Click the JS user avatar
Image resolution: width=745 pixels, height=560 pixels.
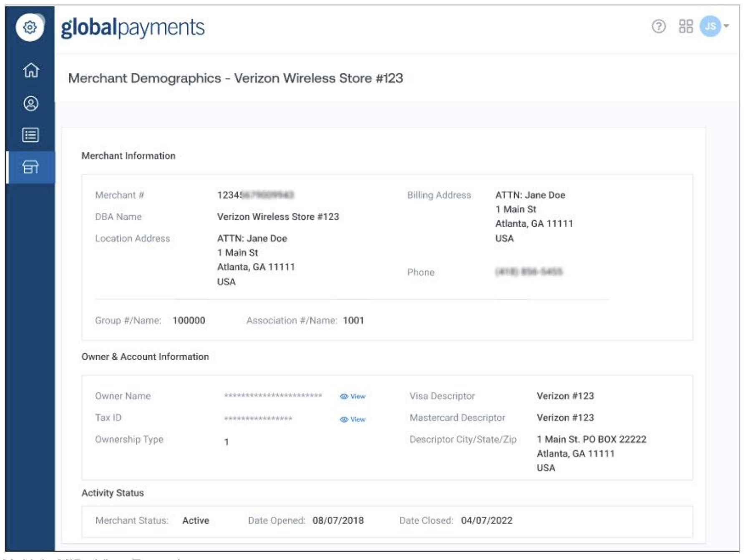point(710,26)
